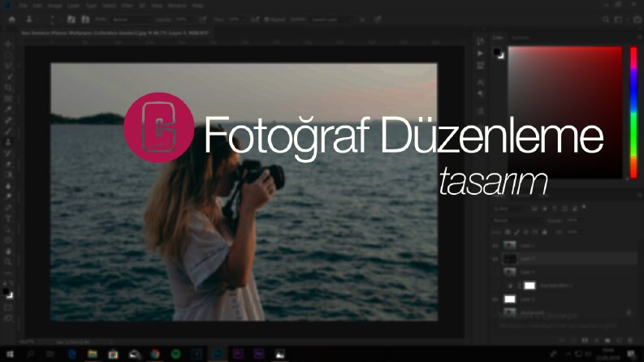Click the delete layer trash icon
This screenshot has width=644, height=362.
[x=630, y=341]
